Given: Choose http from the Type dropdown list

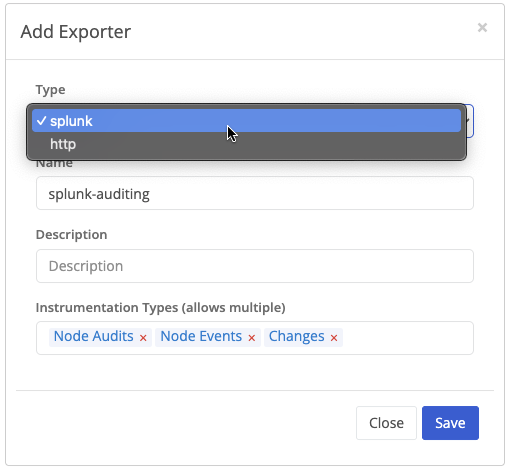Looking at the screenshot, I should (x=246, y=144).
